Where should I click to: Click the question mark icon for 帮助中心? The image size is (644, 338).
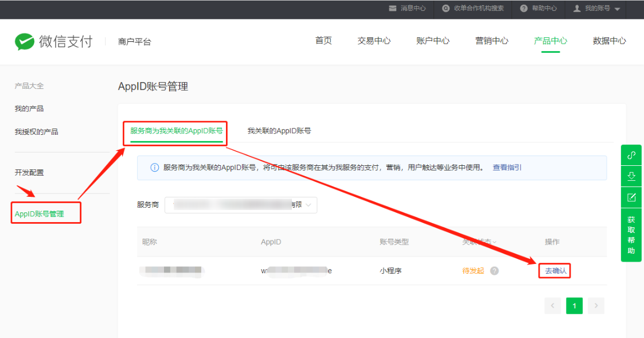pos(524,8)
